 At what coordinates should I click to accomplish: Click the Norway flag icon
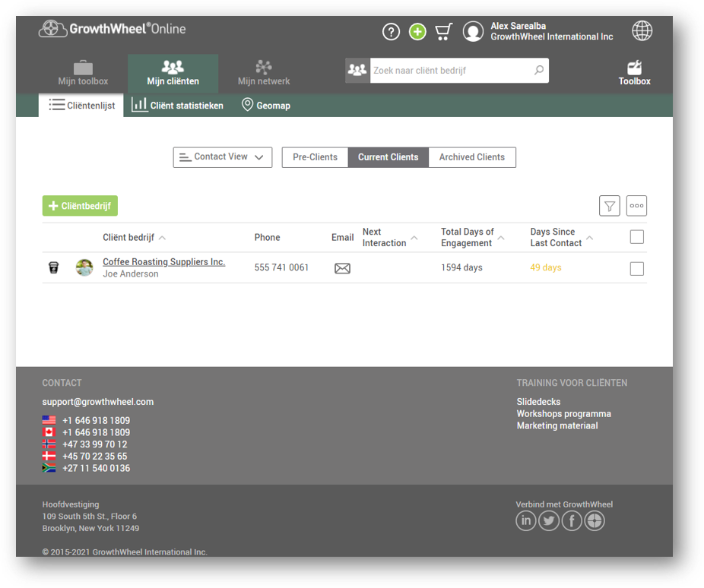(49, 444)
